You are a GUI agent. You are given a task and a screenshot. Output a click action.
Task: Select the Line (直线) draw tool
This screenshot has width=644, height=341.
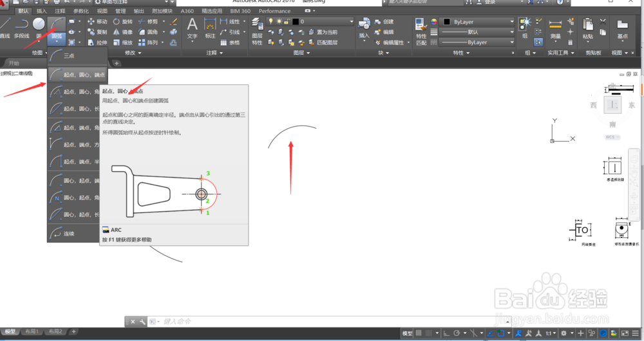5,28
